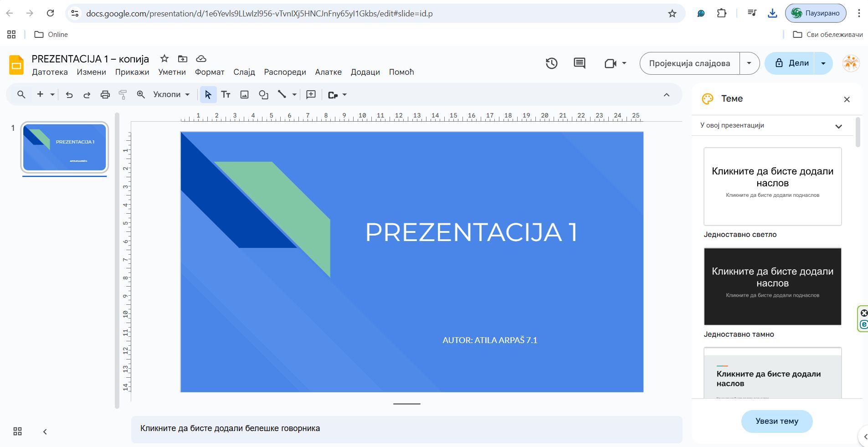Click the add comment icon
This screenshot has height=447, width=868.
(311, 95)
